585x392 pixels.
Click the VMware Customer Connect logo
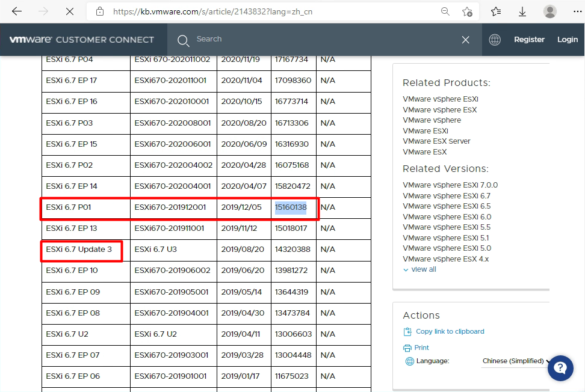tap(82, 40)
